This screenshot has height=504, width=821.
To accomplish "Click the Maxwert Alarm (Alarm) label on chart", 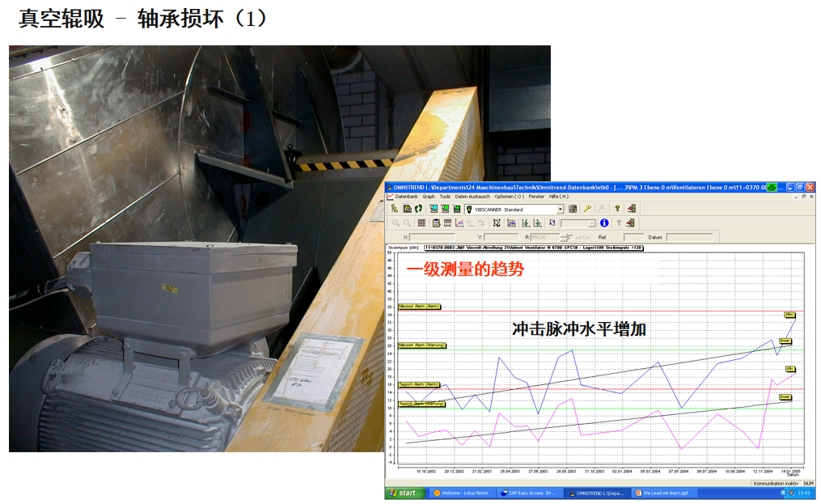I will [419, 307].
